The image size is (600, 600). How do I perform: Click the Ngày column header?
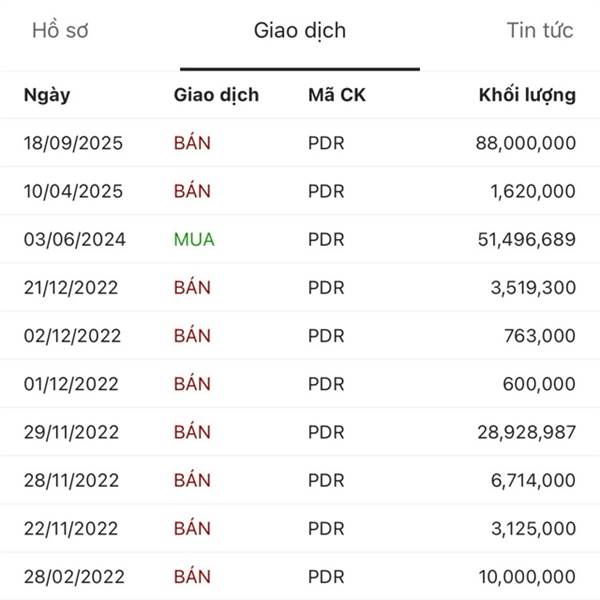(47, 95)
